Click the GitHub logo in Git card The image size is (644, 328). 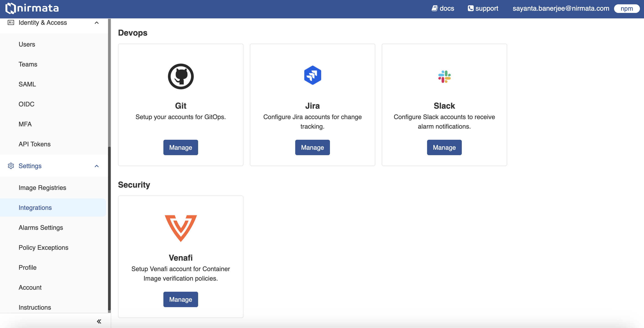click(x=180, y=76)
